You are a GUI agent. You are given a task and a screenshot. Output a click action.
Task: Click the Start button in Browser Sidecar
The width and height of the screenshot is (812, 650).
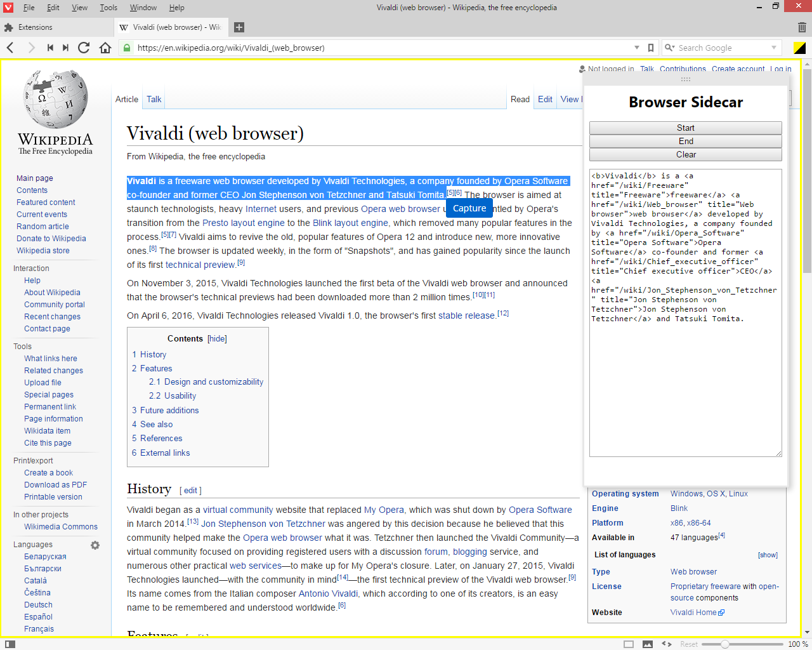pos(686,128)
